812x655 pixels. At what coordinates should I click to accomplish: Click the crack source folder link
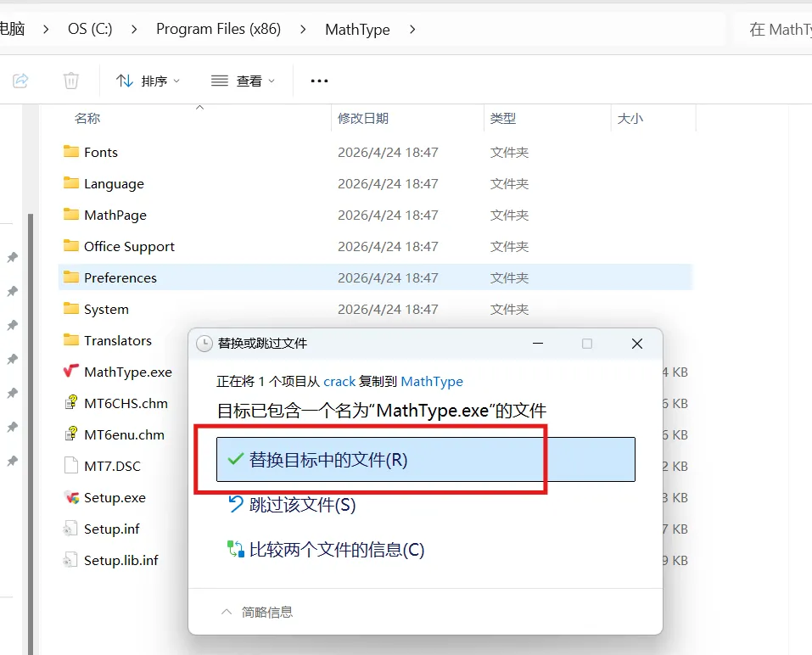point(339,382)
